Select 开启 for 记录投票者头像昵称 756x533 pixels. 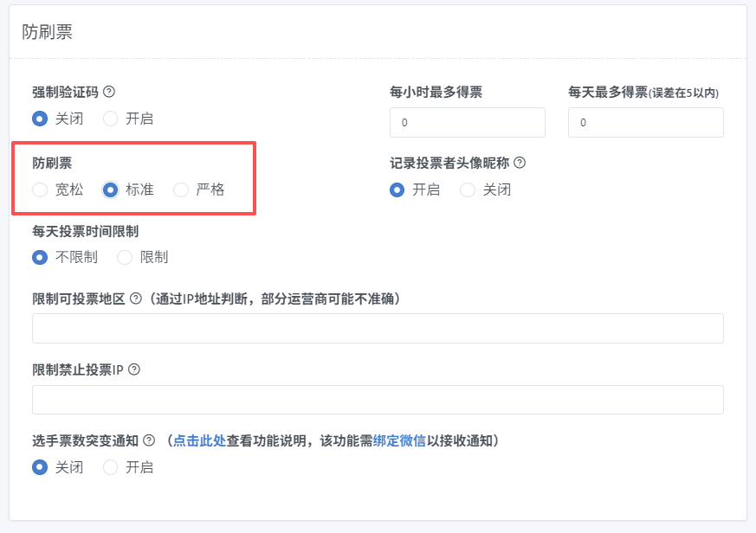pos(397,189)
